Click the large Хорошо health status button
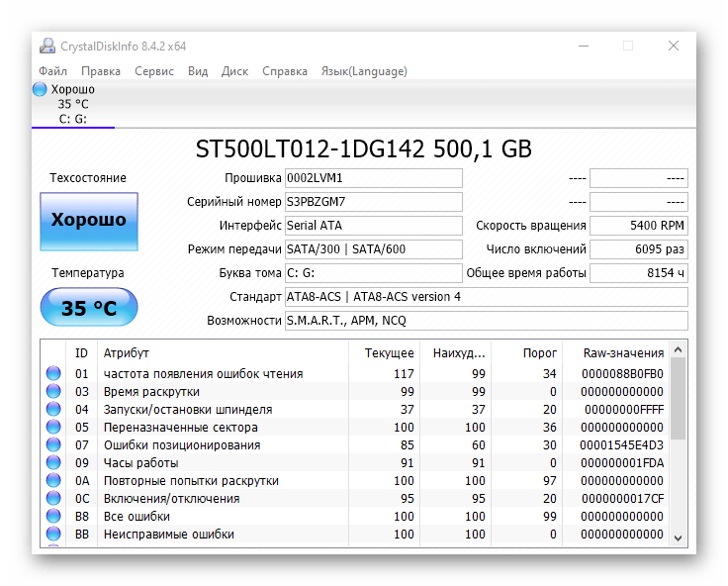This screenshot has width=728, height=586. (x=89, y=222)
